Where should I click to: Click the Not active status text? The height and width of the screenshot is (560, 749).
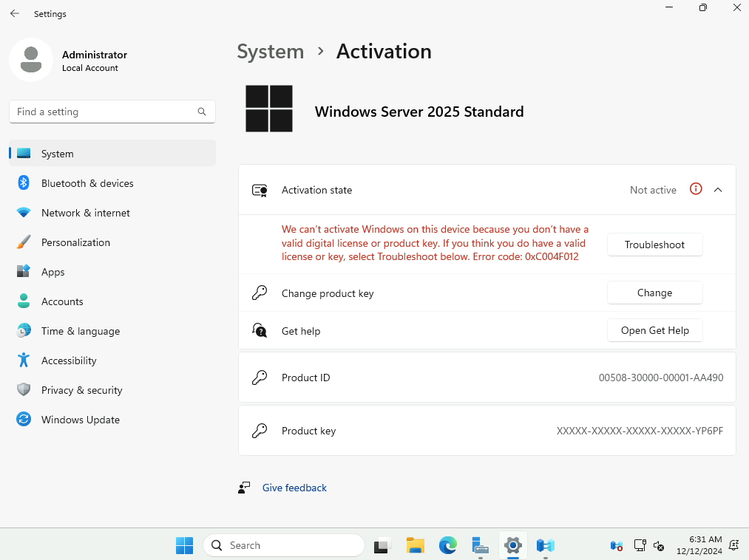coord(653,190)
